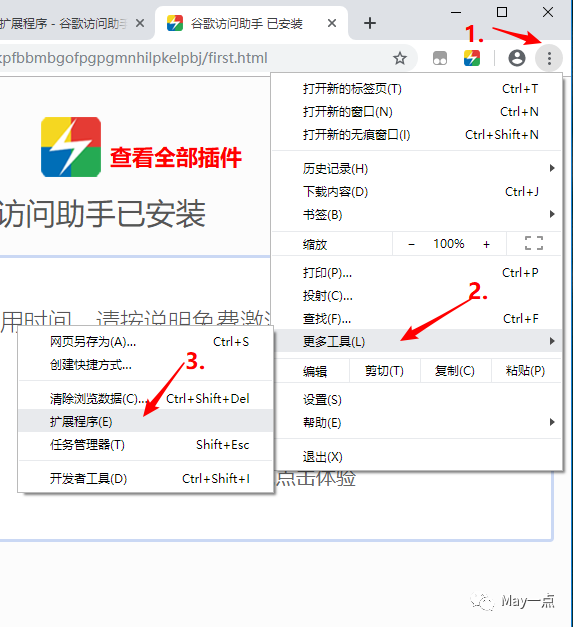Viewport: 573px width, 627px height.
Task: Expand the 更多工具(L) submenu
Action: [417, 341]
